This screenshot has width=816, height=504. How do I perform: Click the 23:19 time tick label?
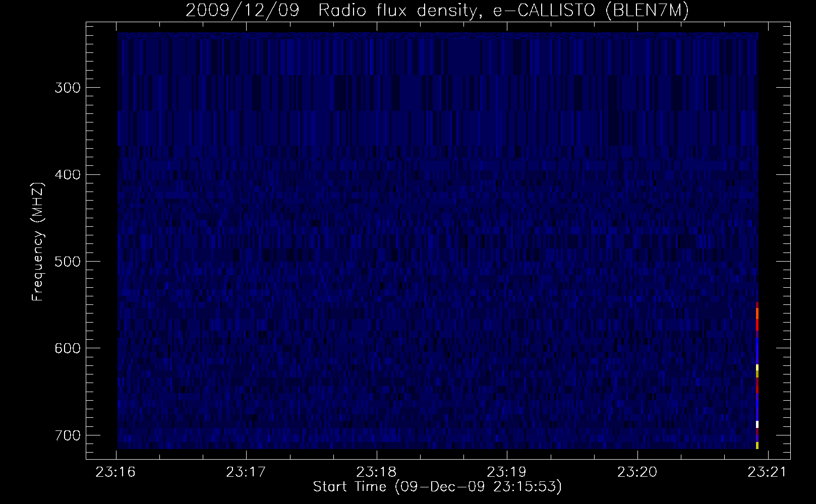point(507,472)
